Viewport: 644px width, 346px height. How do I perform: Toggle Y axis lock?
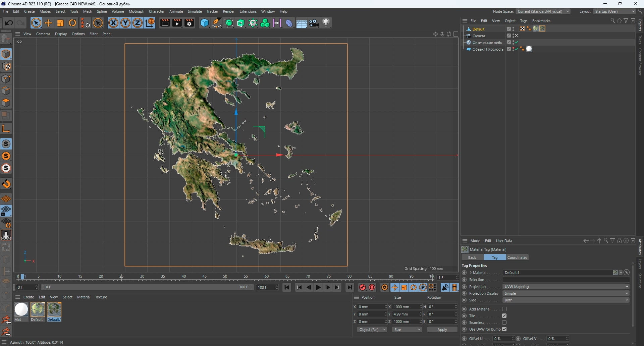(x=125, y=23)
